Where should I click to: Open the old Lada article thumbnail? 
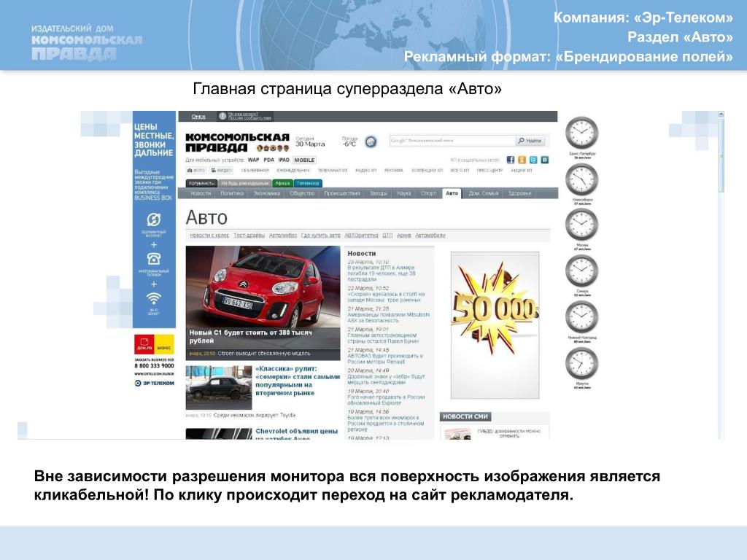point(219,387)
